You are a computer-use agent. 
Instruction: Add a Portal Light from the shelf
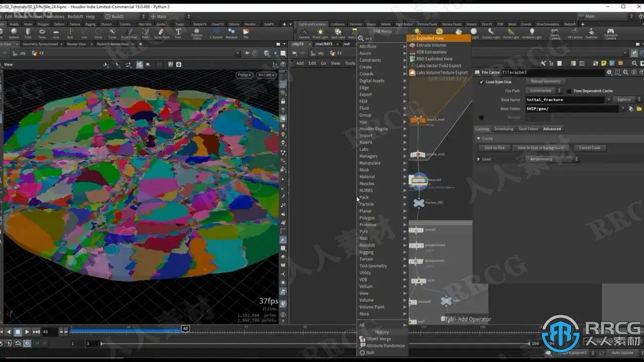pyautogui.click(x=511, y=34)
